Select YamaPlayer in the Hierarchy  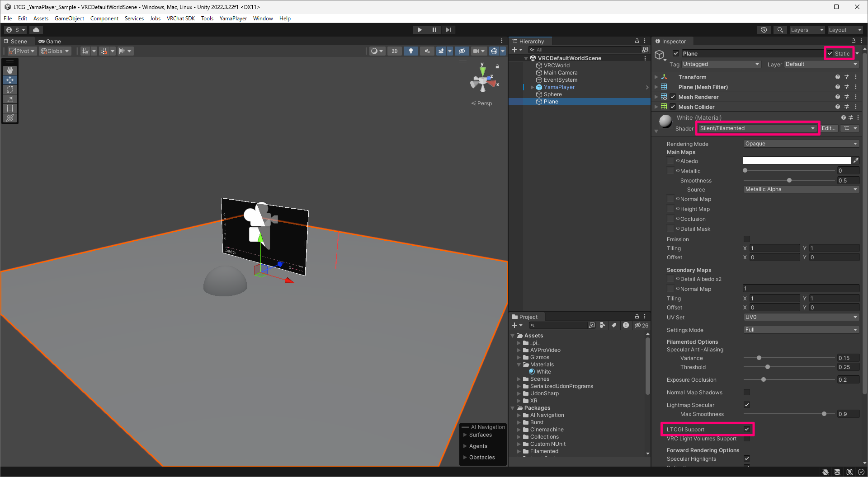pos(559,87)
